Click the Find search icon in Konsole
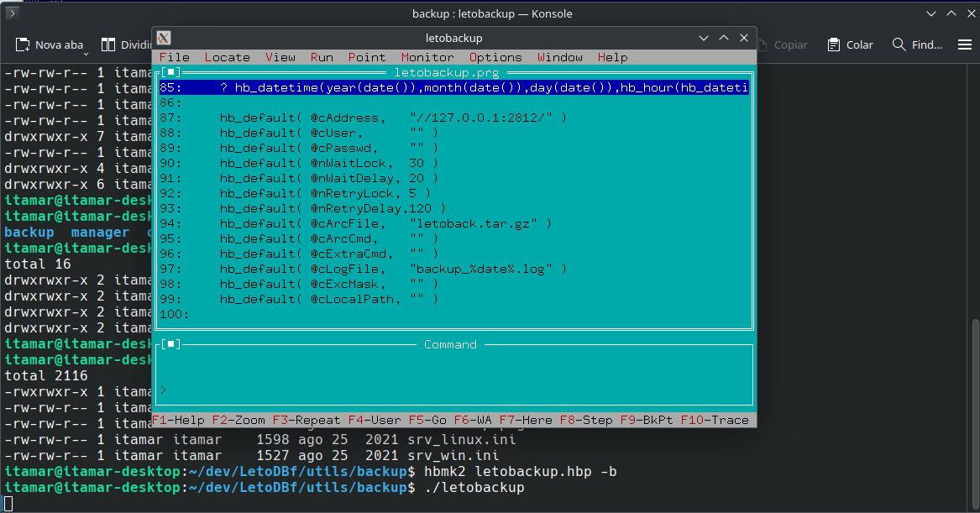Image resolution: width=980 pixels, height=513 pixels. point(899,44)
